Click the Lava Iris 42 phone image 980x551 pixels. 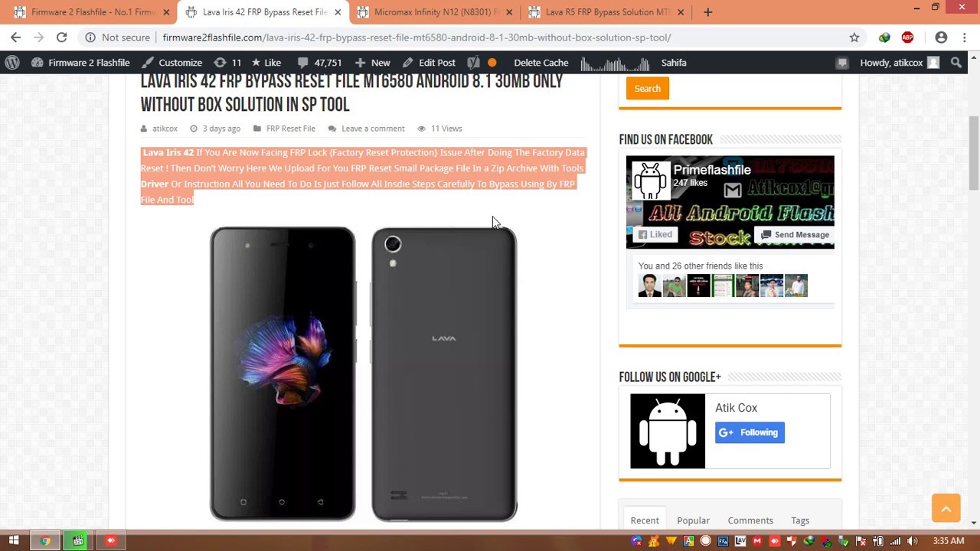[x=364, y=374]
